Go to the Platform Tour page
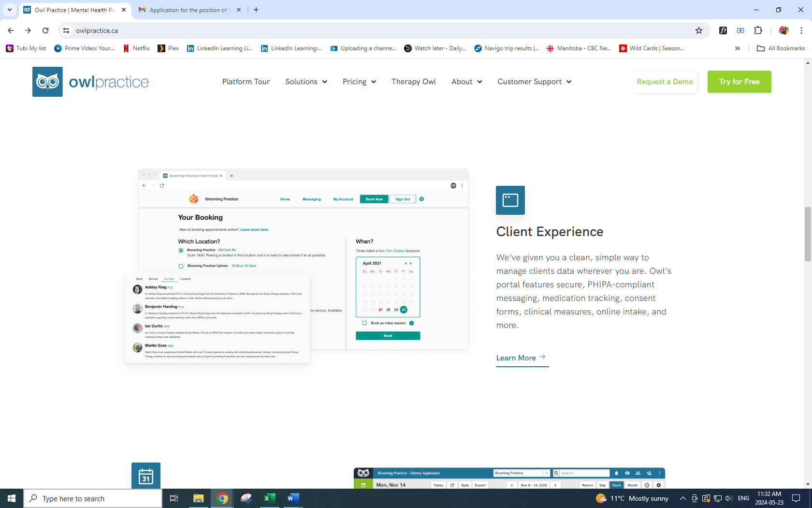812x508 pixels. click(x=246, y=82)
